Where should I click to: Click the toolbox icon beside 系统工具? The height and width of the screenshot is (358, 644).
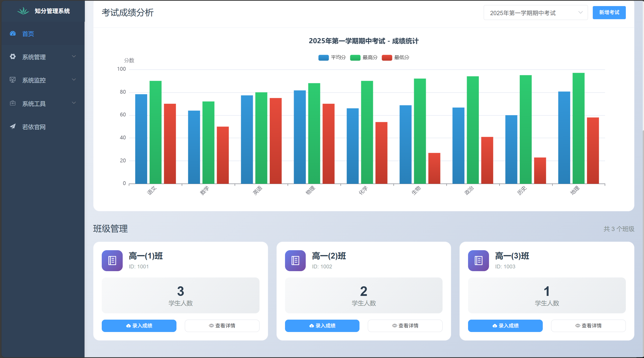click(13, 103)
